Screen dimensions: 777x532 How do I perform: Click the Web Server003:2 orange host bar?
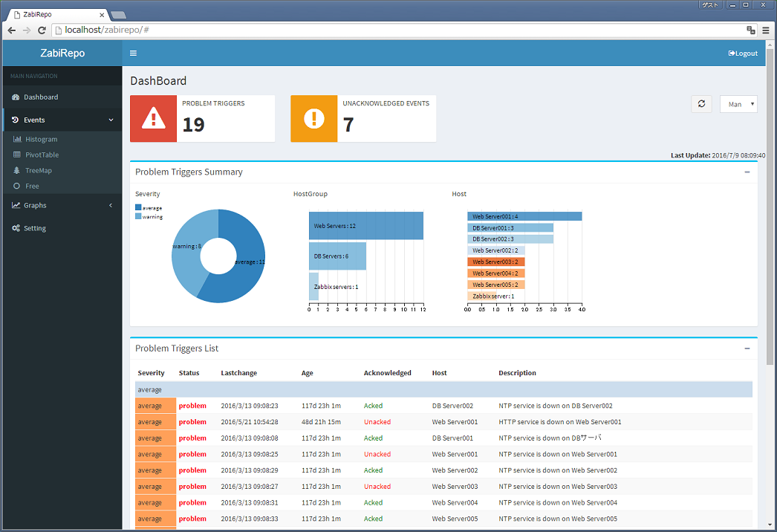496,262
